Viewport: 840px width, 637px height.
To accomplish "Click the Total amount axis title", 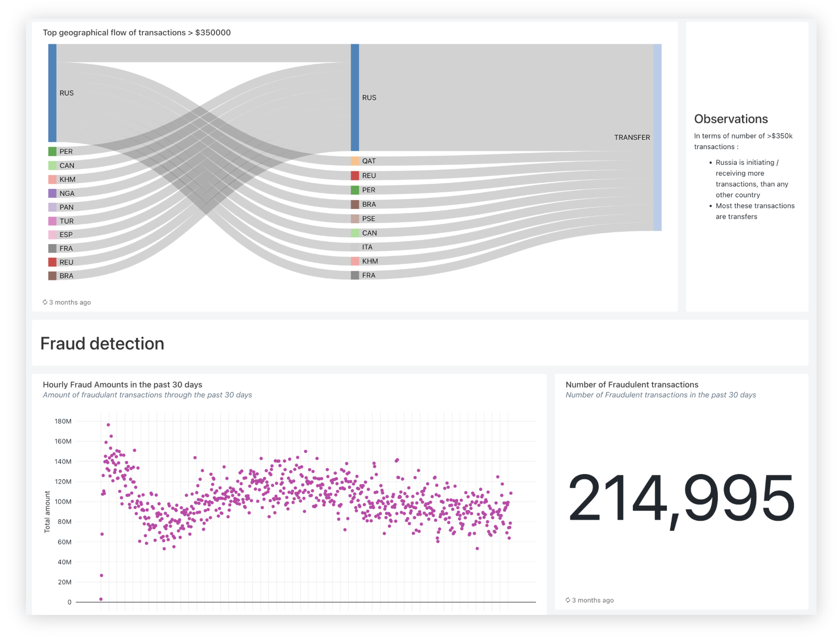I will coord(47,511).
